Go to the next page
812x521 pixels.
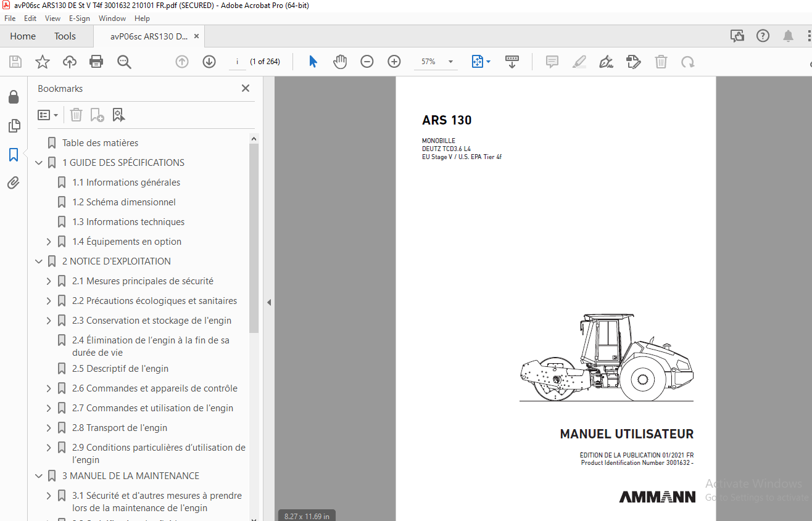(x=209, y=62)
